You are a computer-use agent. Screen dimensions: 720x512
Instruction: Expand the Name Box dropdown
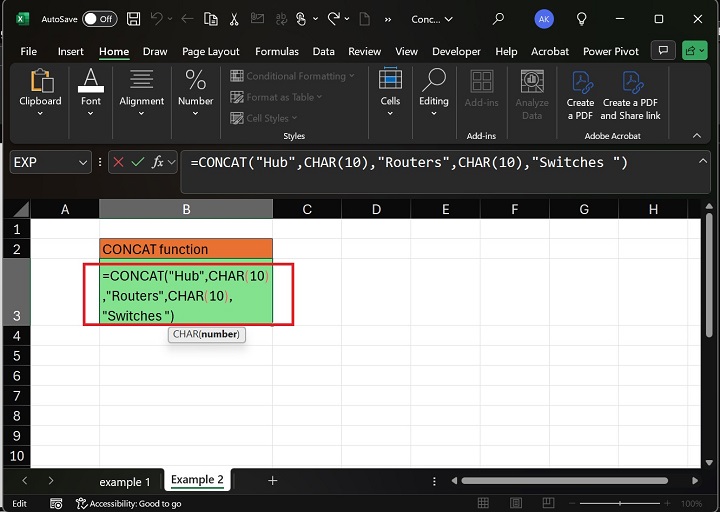(83, 162)
